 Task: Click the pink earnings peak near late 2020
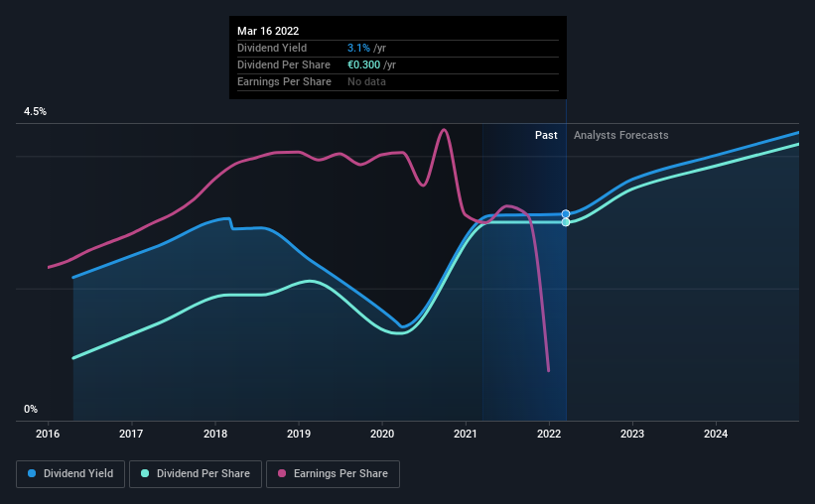point(444,130)
